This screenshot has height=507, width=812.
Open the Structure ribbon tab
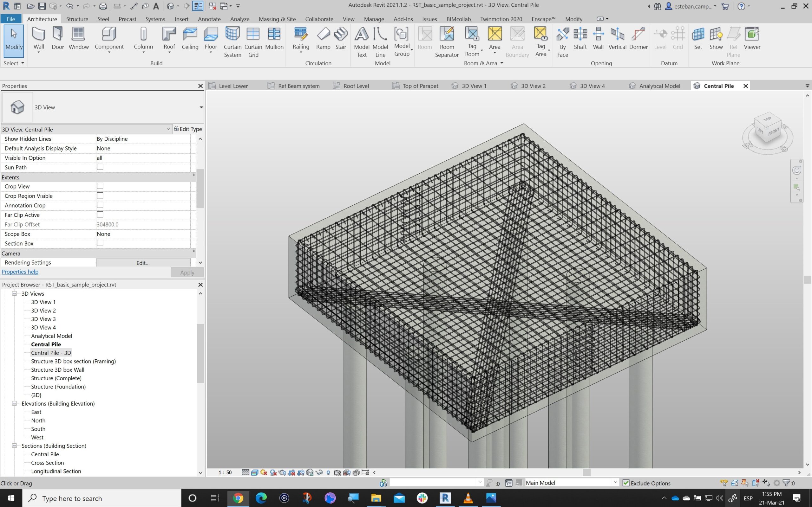point(77,19)
